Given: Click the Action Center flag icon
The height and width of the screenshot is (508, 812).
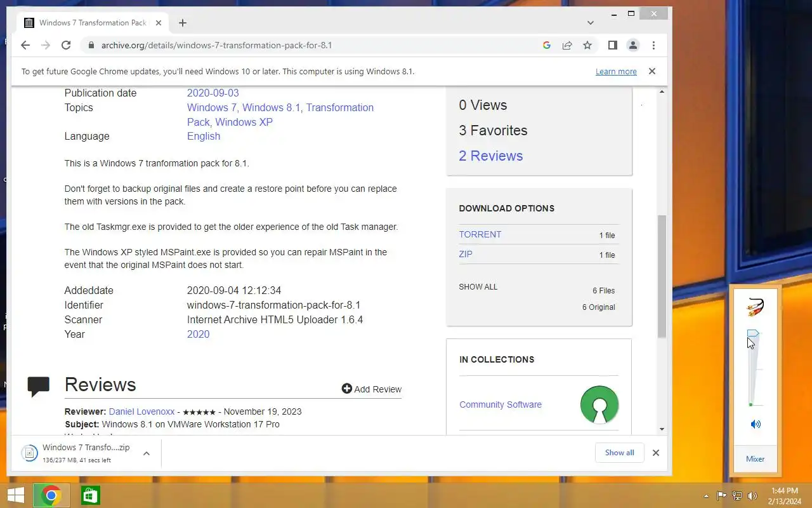Looking at the screenshot, I should tap(721, 496).
